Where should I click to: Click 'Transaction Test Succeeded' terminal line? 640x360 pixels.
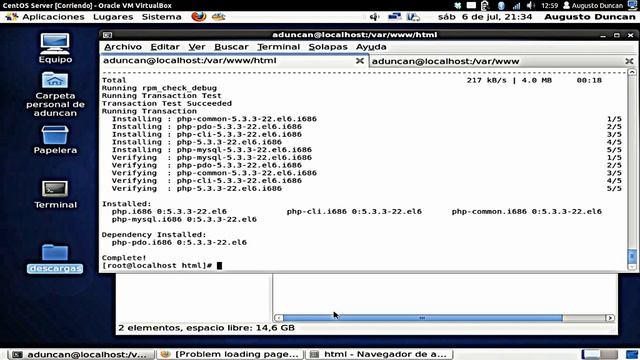point(167,103)
